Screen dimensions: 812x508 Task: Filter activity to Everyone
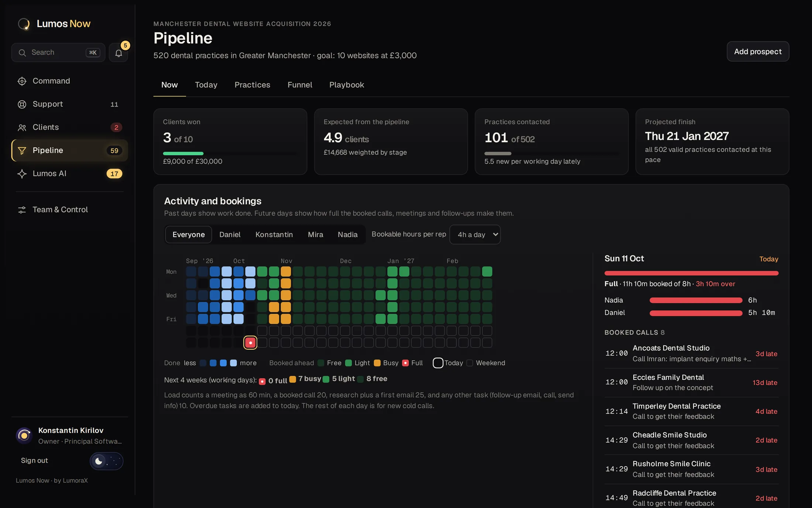[x=189, y=235]
